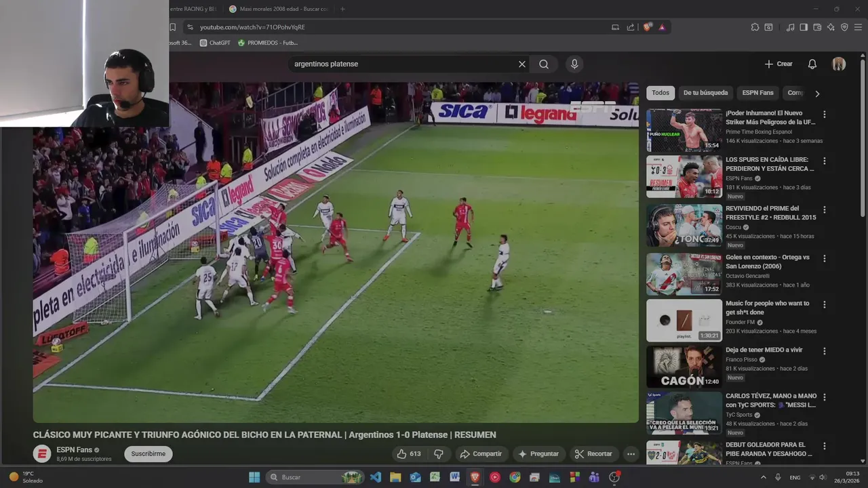Click the address bar URL youtube.com/watch
Viewport: 868px width, 488px height.
[252, 27]
